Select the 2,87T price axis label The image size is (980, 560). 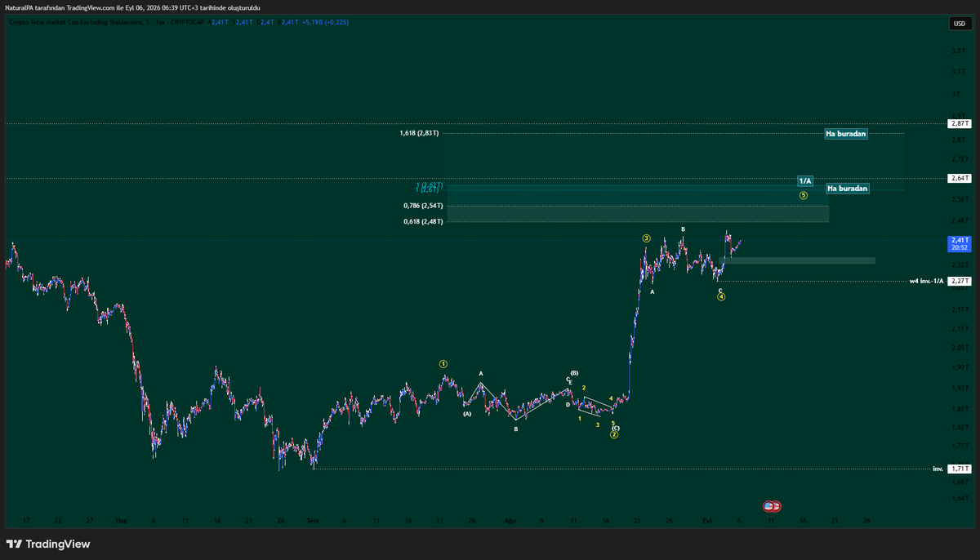(959, 123)
